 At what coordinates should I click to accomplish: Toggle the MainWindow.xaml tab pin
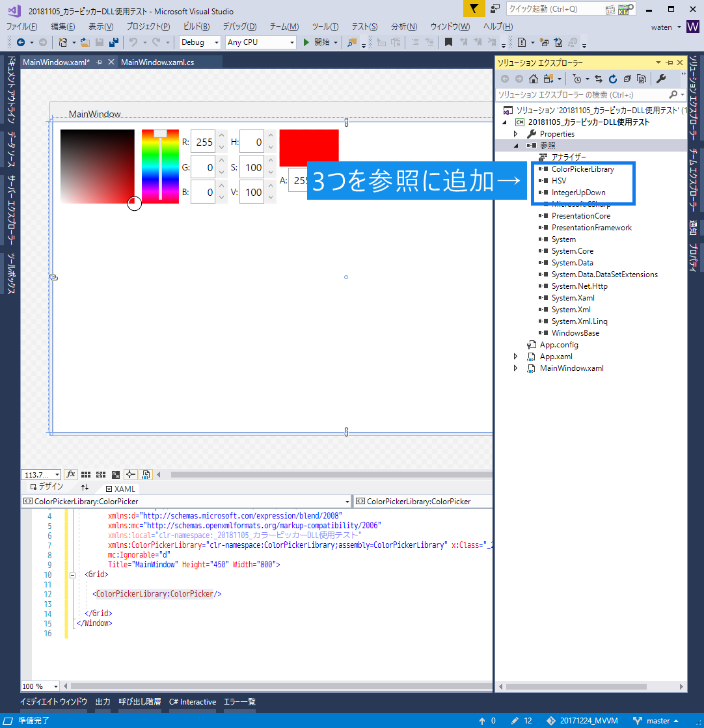(x=99, y=62)
